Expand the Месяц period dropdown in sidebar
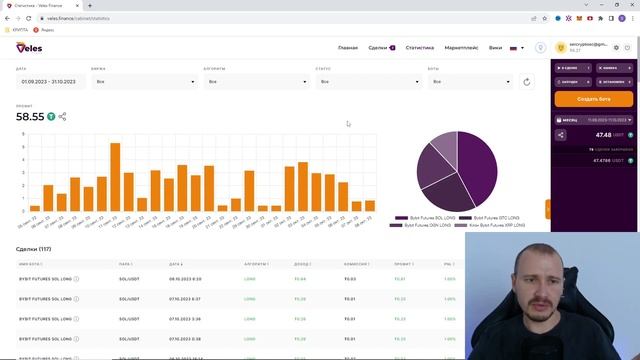 click(x=594, y=120)
